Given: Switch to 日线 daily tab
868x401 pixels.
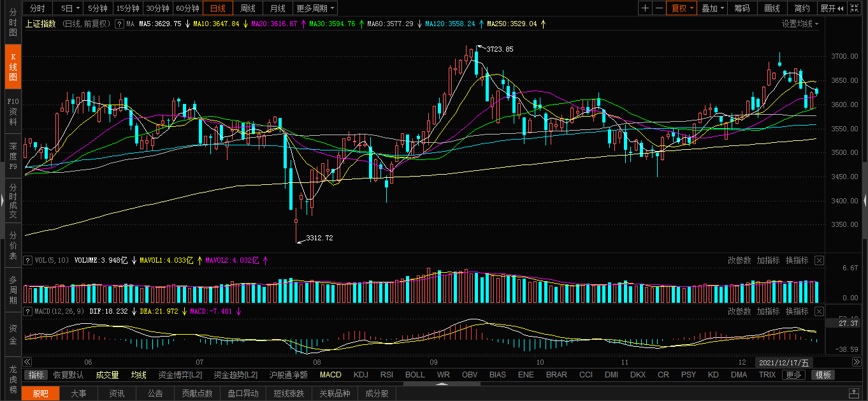Looking at the screenshot, I should coord(217,8).
